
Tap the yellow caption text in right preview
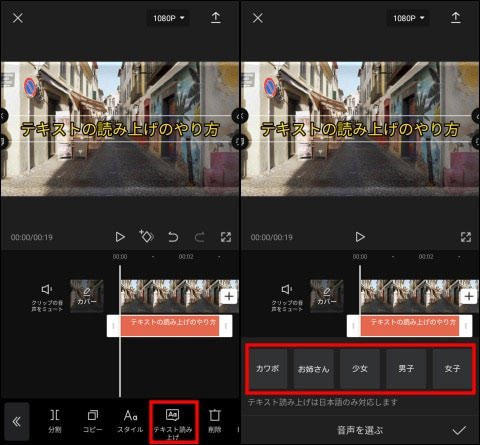tap(360, 129)
